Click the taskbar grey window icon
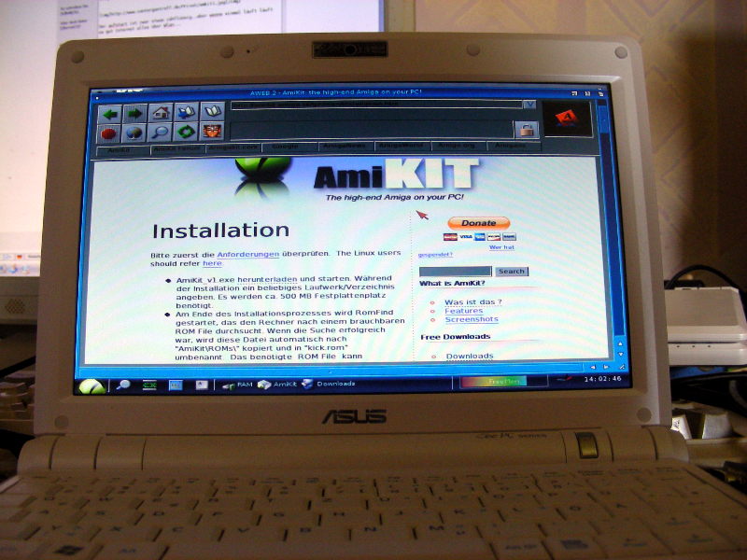This screenshot has width=747, height=560. (202, 385)
